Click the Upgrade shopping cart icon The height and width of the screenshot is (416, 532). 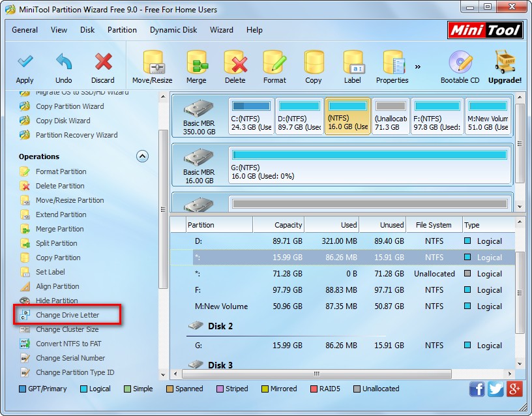pos(505,62)
